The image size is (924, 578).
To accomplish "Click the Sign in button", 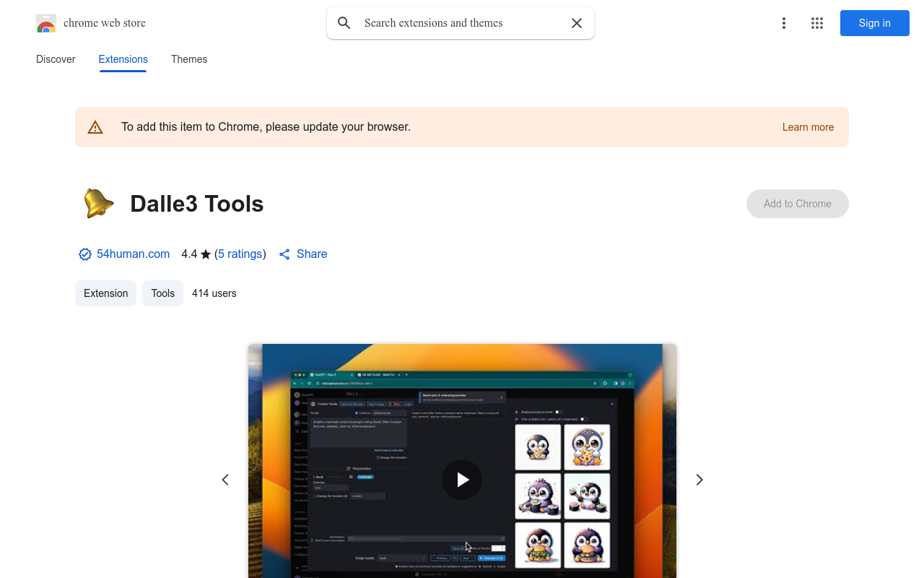I will click(874, 23).
